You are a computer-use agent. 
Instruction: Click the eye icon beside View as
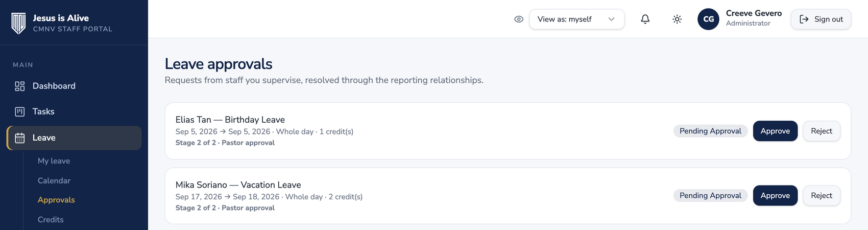pos(519,19)
